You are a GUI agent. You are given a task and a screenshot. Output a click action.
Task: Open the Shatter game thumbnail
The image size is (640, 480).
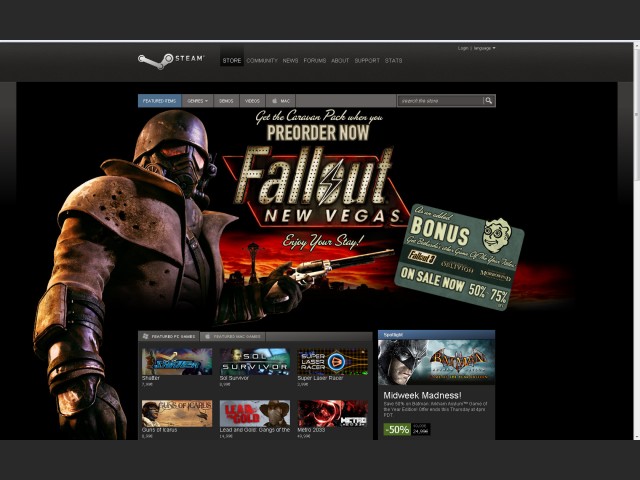click(177, 362)
